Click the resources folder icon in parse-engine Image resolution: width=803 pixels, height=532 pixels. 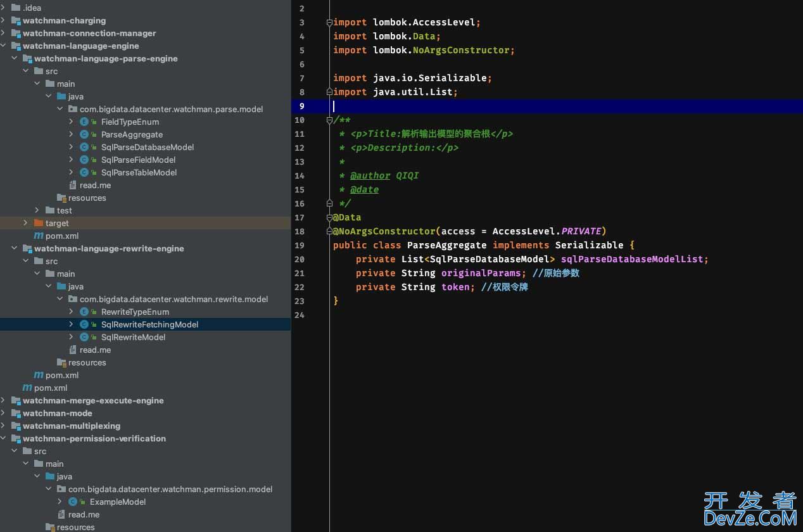[61, 198]
